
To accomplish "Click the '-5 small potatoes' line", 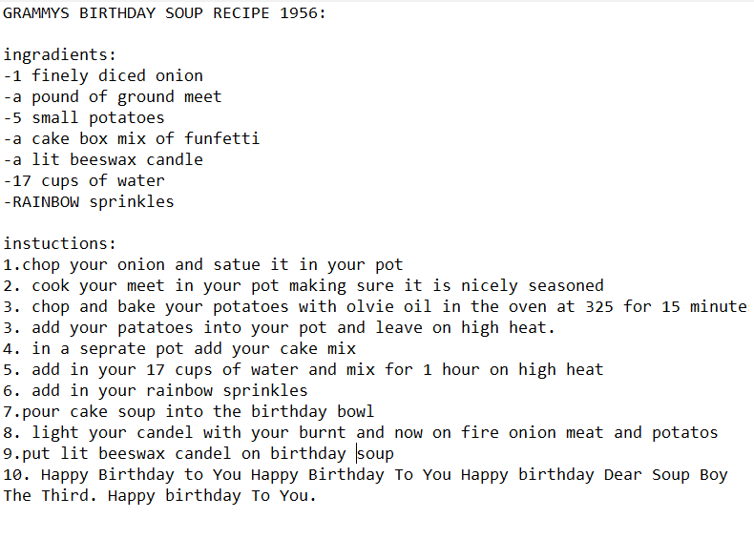I will [84, 117].
